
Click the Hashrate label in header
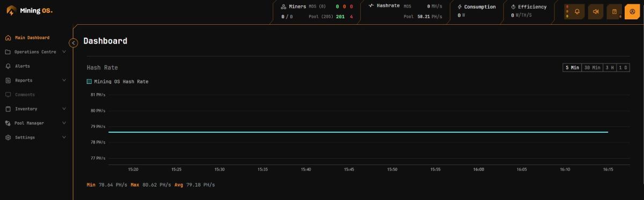click(388, 6)
